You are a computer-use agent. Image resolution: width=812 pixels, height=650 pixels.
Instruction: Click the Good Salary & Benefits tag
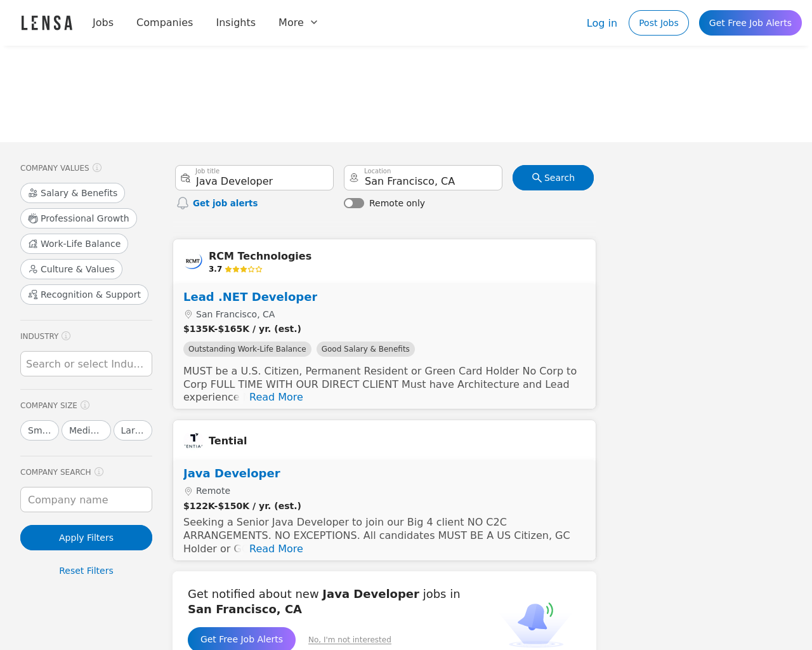[x=365, y=349]
